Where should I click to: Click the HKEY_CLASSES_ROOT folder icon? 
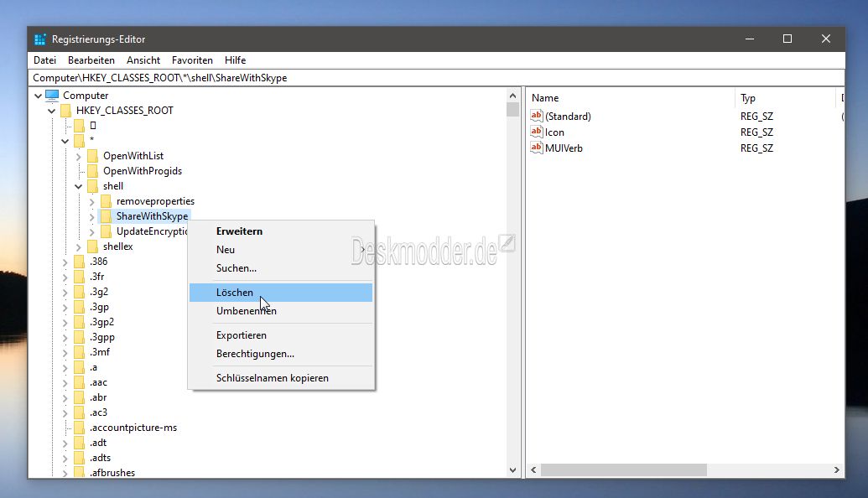coord(66,111)
